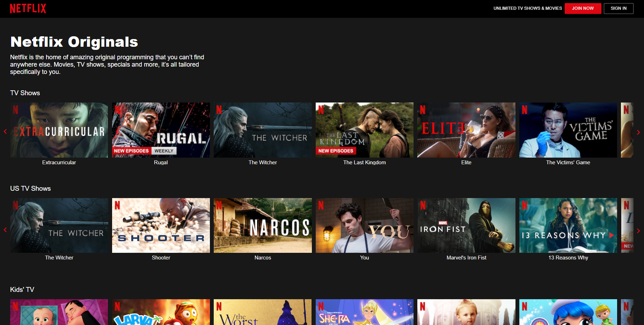Advance the TV Shows carousel with right arrow

pos(638,132)
